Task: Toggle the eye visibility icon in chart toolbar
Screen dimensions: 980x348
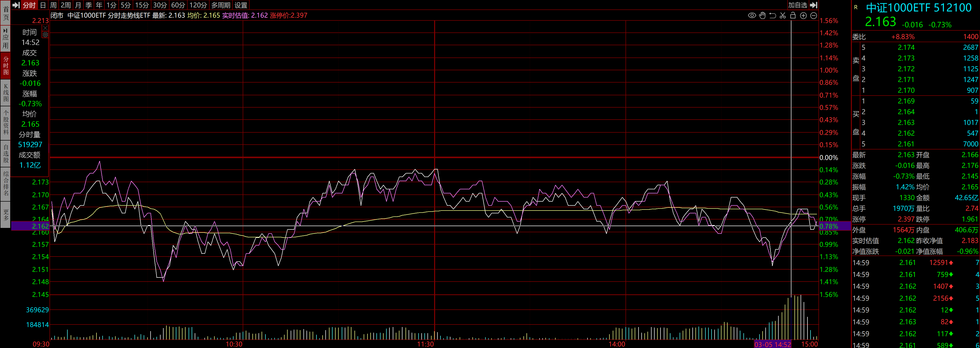Action: click(x=752, y=16)
